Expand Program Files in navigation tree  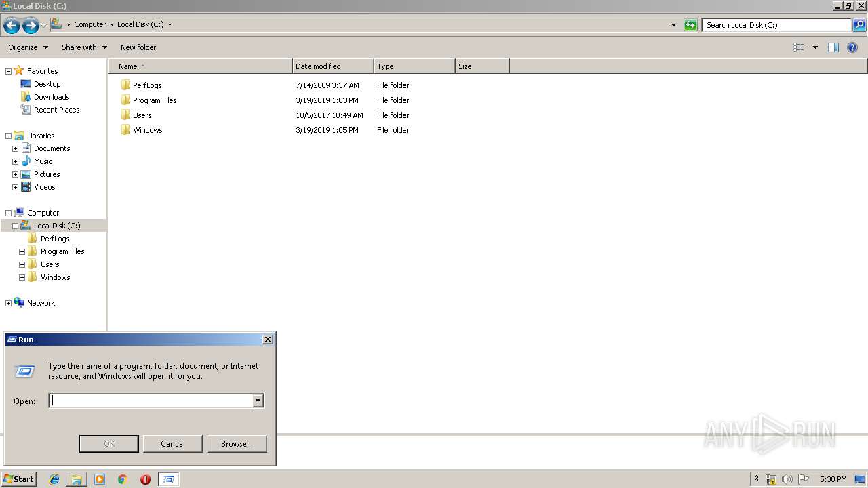22,251
